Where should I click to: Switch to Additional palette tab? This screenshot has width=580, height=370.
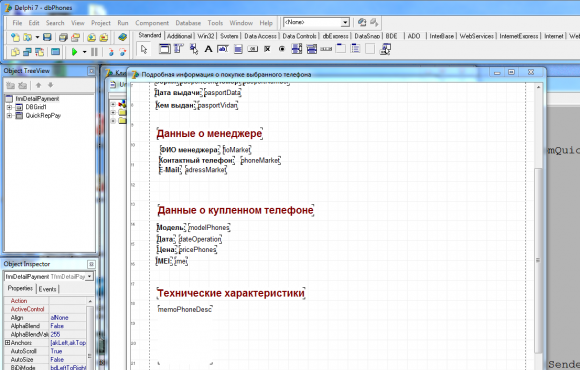tap(179, 36)
